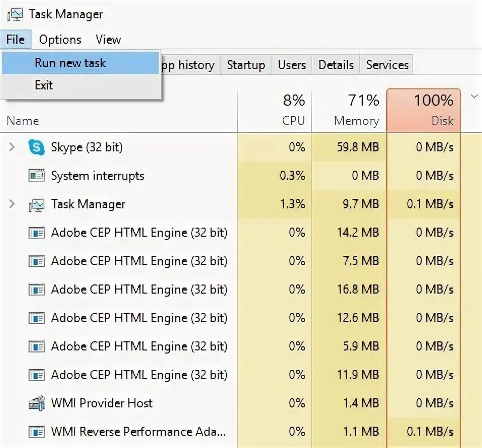Click the Skype process icon
The width and height of the screenshot is (482, 448).
tap(37, 147)
